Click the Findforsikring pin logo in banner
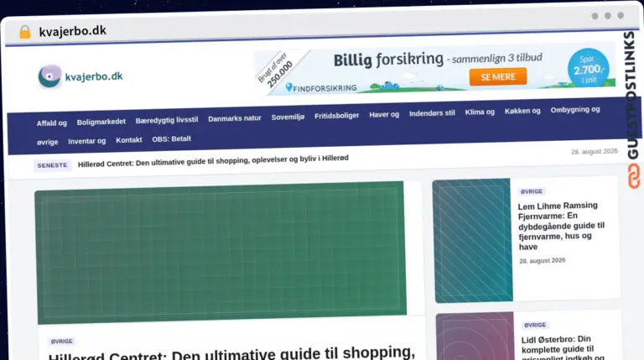The width and height of the screenshot is (644, 360). 288,87
